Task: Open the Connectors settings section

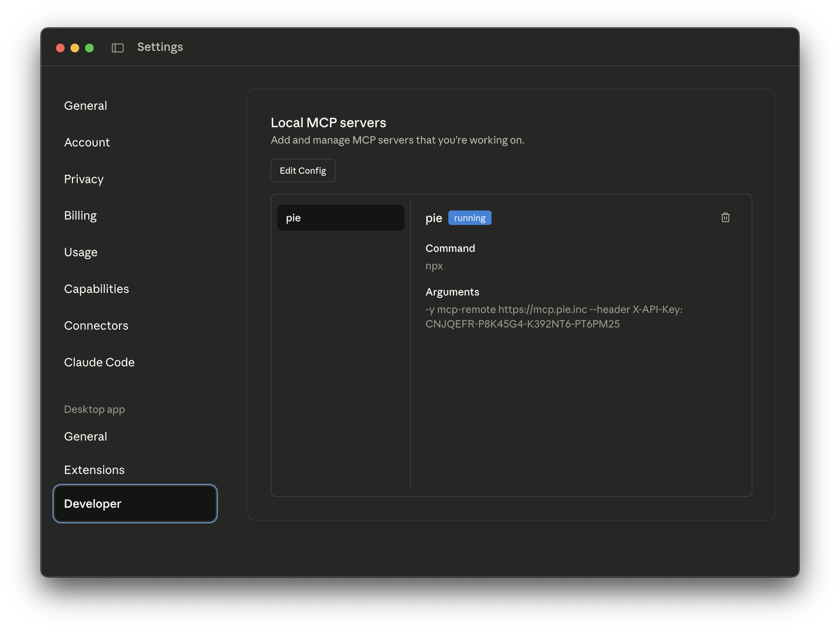Action: click(x=96, y=326)
